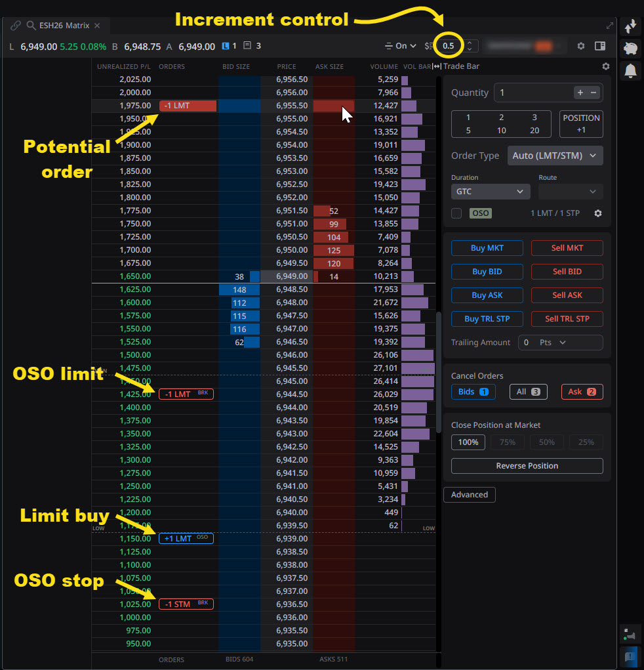Click the trade arrows icon atop the sidebar
The height and width of the screenshot is (670, 644).
pos(631,26)
